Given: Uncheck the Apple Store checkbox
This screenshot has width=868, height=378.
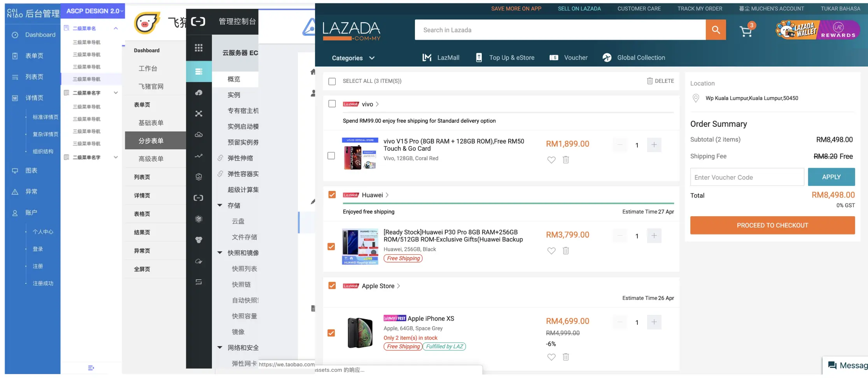Looking at the screenshot, I should point(332,285).
